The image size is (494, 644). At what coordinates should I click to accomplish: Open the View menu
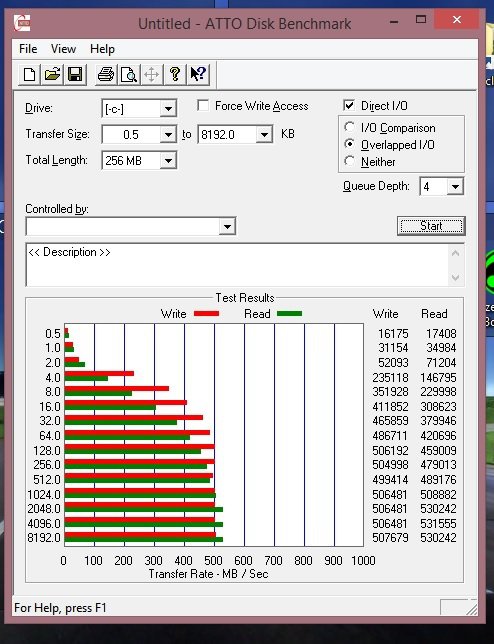coord(63,49)
